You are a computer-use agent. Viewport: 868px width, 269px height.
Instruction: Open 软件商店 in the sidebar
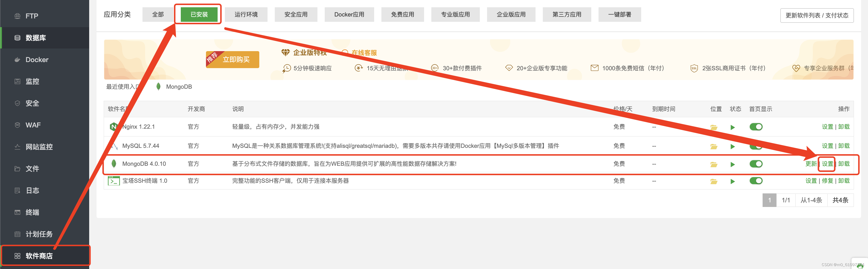click(x=39, y=256)
